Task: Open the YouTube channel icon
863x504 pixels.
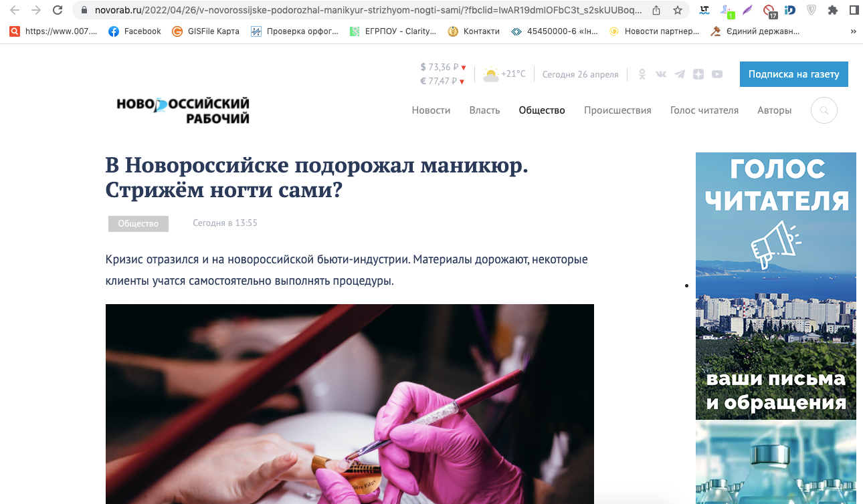Action: click(717, 74)
